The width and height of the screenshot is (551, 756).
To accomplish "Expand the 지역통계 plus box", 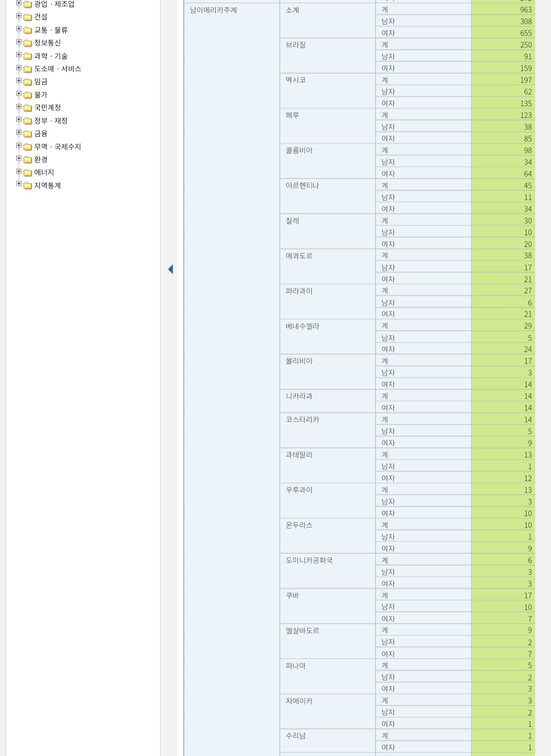I will point(19,184).
